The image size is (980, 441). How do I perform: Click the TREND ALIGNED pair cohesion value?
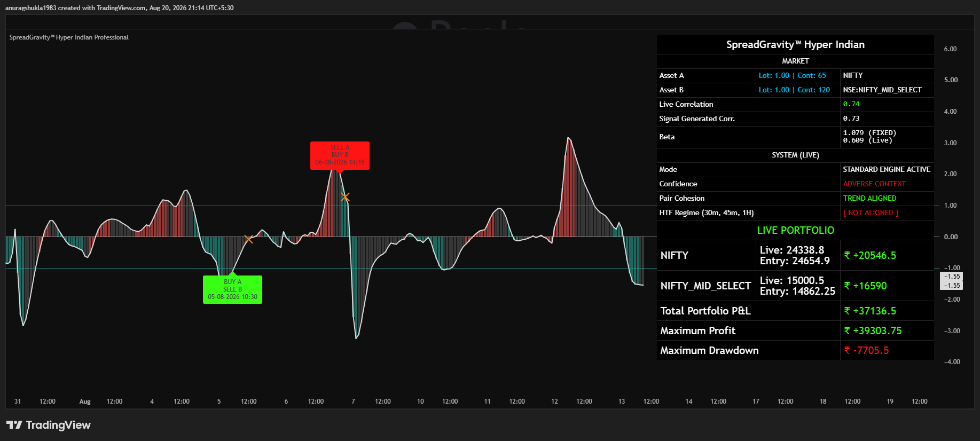tap(869, 199)
